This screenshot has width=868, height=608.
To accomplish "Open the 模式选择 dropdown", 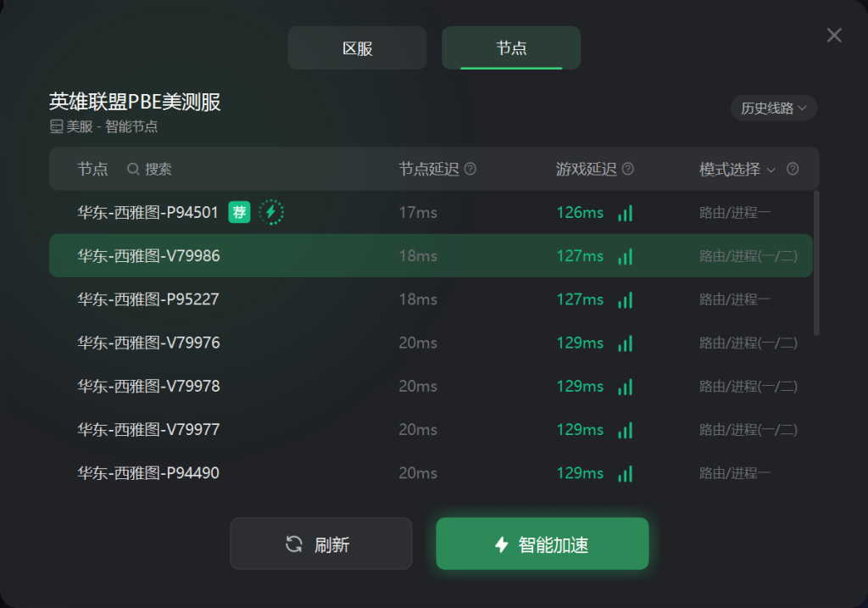I will 737,170.
